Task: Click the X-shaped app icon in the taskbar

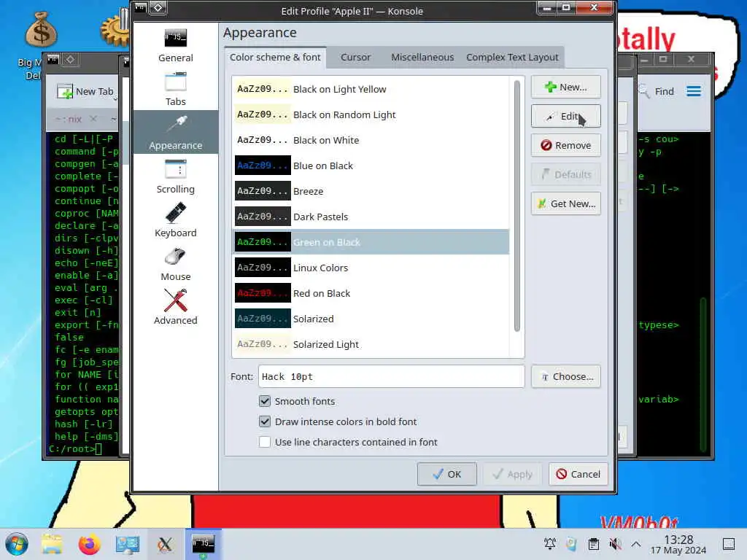Action: pyautogui.click(x=165, y=544)
